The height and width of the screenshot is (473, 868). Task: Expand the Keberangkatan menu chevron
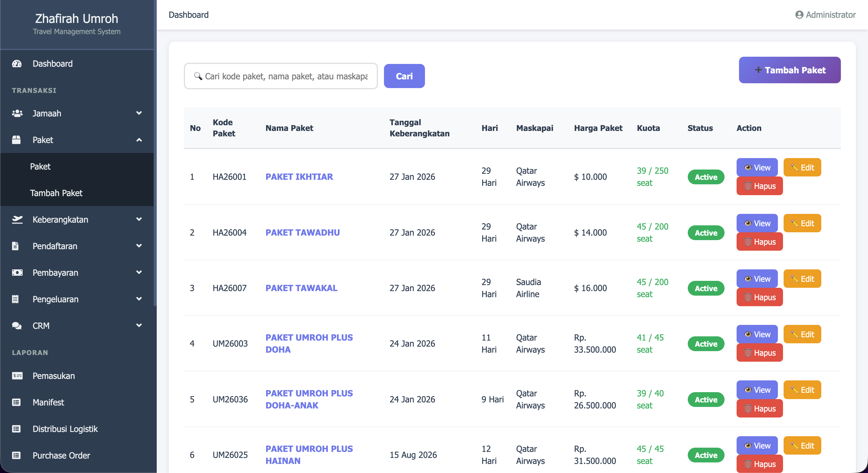click(x=139, y=219)
